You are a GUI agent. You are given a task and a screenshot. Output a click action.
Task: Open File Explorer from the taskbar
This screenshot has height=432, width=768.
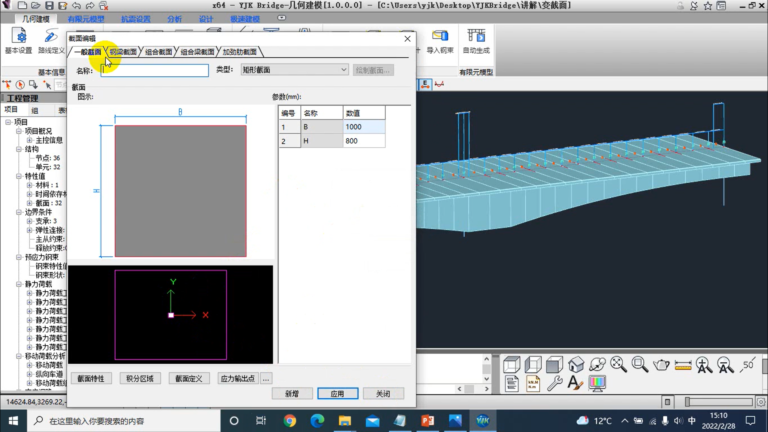[345, 421]
